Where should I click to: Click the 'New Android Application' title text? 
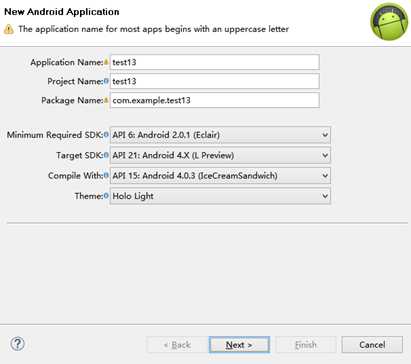62,12
